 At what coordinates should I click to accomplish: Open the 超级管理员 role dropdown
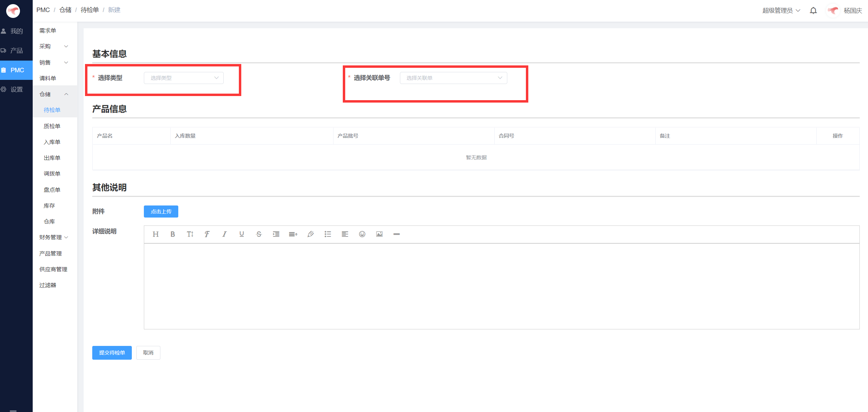(781, 11)
